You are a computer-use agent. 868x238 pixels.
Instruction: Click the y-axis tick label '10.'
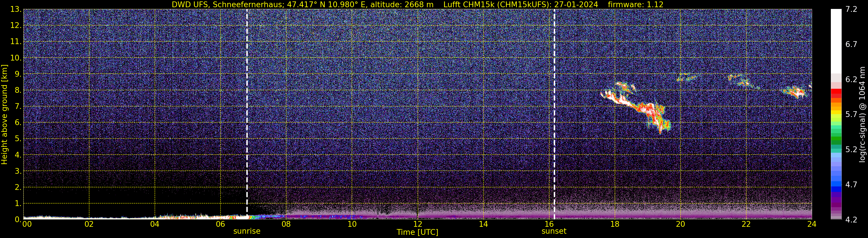coord(16,58)
